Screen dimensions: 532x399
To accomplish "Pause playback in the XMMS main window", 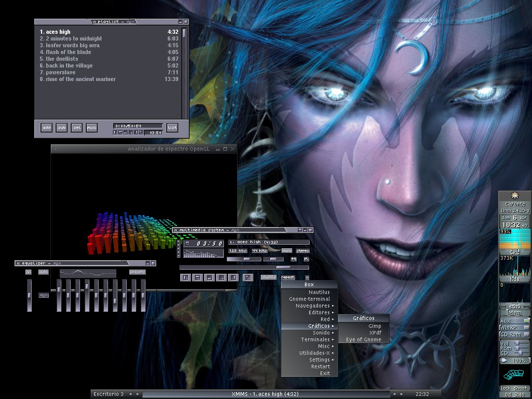I will (209, 277).
